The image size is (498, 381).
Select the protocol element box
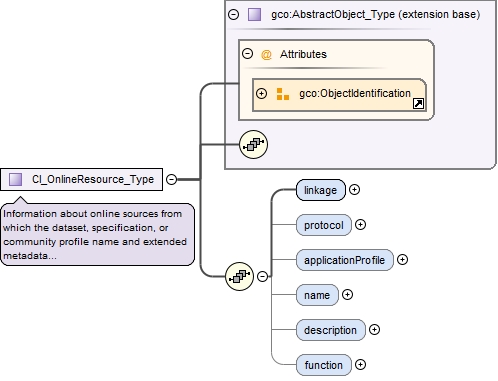pyautogui.click(x=324, y=225)
